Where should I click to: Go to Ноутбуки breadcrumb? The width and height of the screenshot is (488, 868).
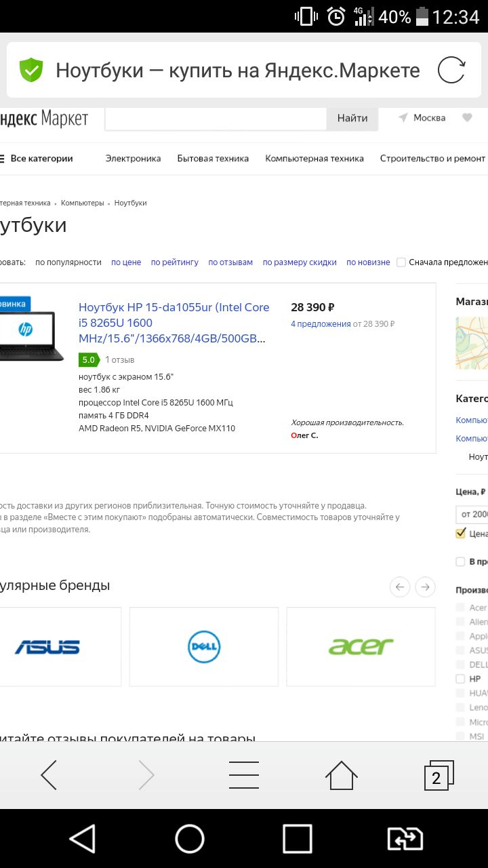[130, 203]
